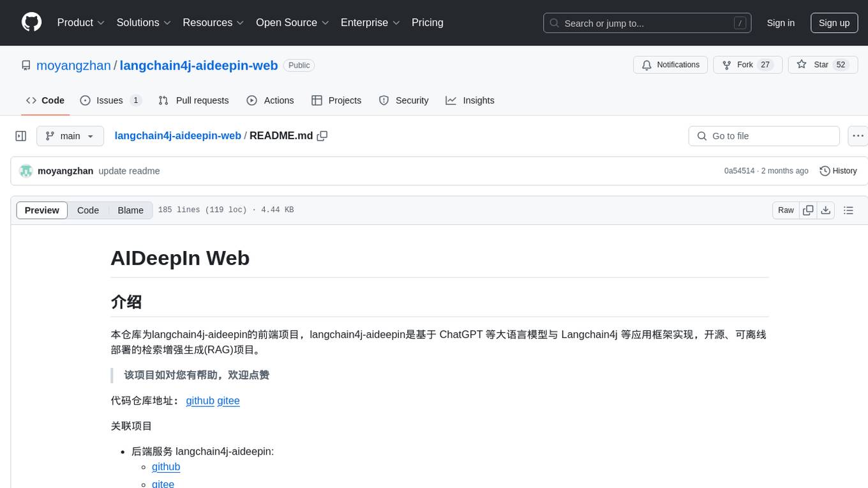This screenshot has height=488, width=868.
Task: Click the moyangzhan avatar image
Action: pyautogui.click(x=26, y=171)
